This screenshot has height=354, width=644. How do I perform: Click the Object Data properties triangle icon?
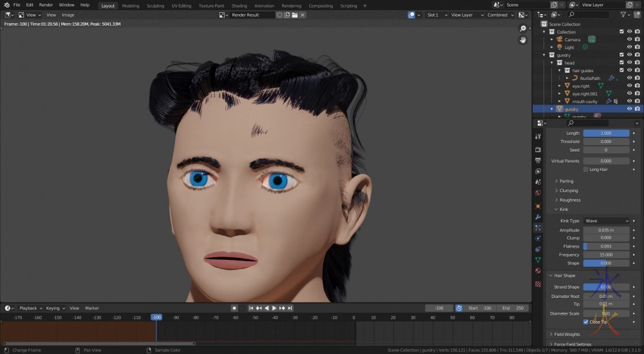pos(538,260)
